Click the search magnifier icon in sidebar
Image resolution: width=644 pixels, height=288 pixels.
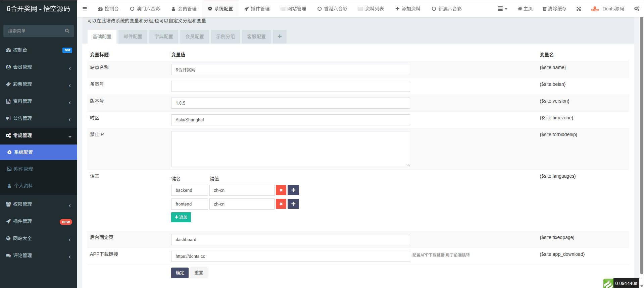pos(67,31)
